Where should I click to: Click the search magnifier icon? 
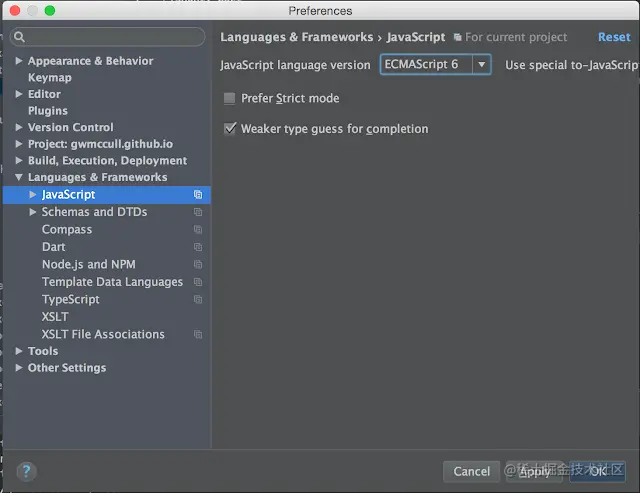click(x=19, y=37)
